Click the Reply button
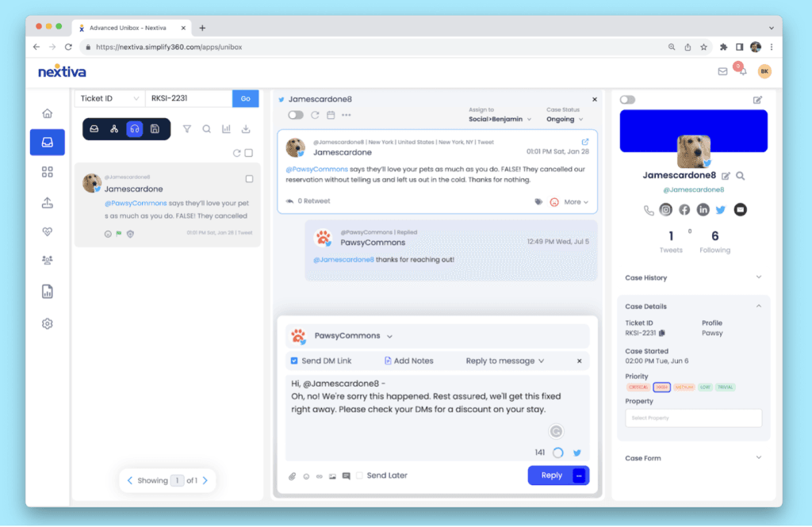 [x=550, y=475]
